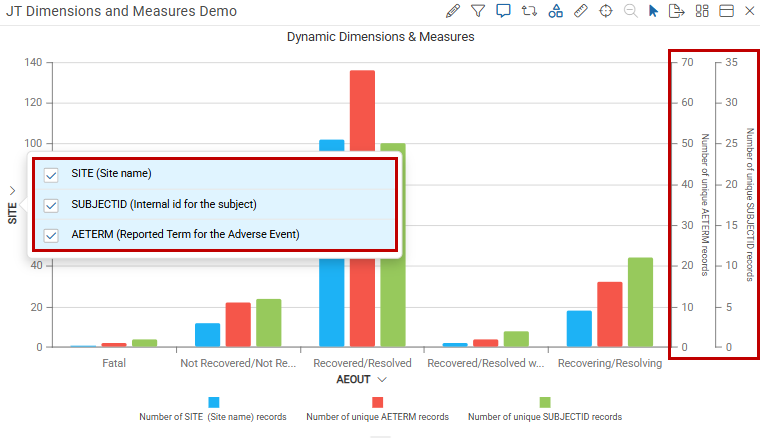Click the crosshair target icon
Image resolution: width=760 pixels, height=438 pixels.
tap(606, 11)
